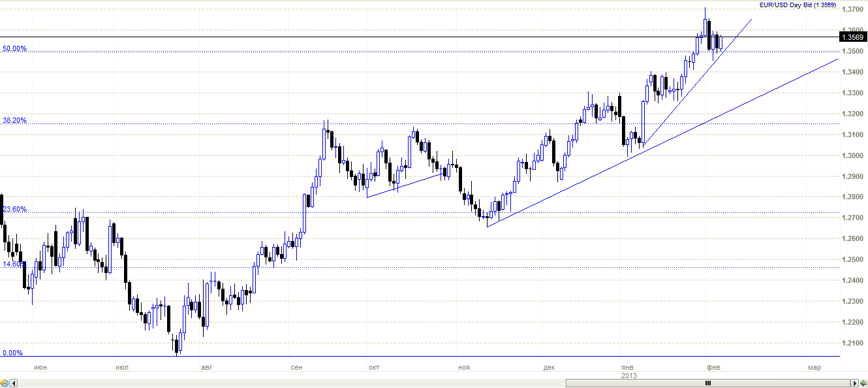
Task: Select the 14.60% Fibonacci level label
Action: coord(14,265)
